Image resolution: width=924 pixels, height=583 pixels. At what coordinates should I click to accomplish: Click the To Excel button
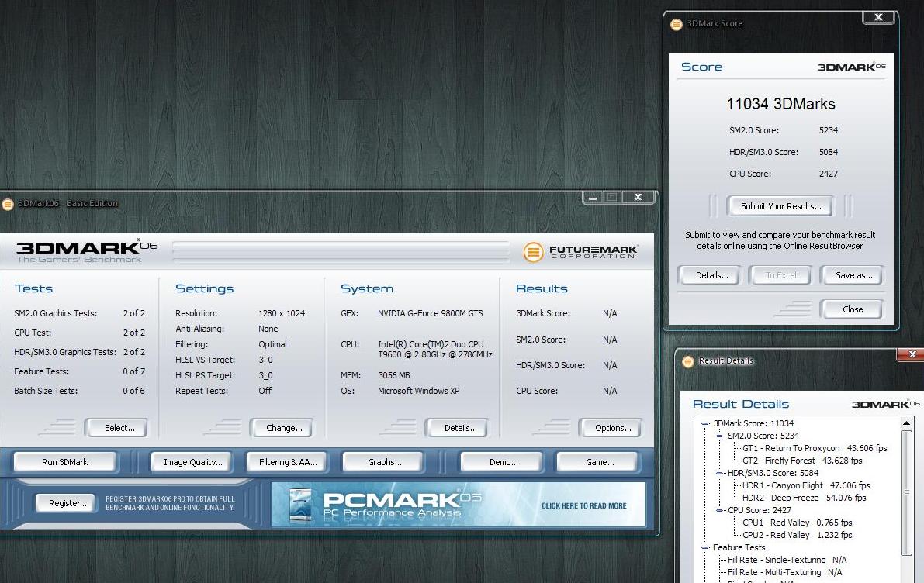pos(780,275)
